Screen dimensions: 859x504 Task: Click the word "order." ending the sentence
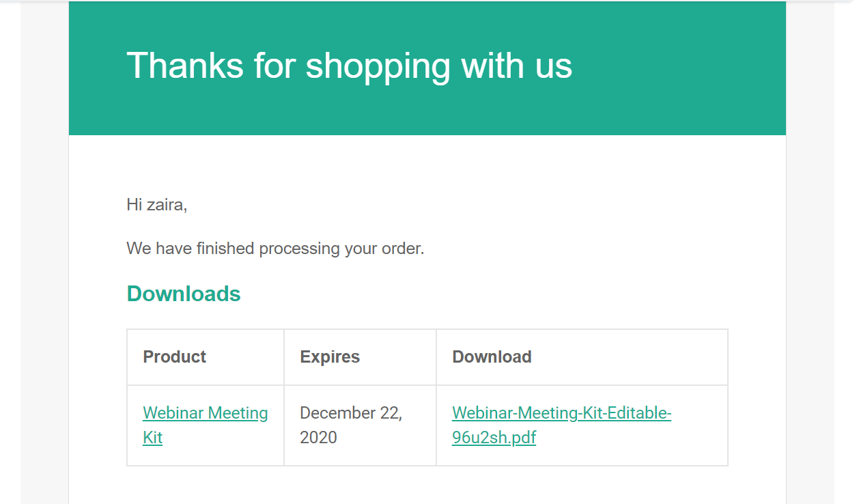403,249
